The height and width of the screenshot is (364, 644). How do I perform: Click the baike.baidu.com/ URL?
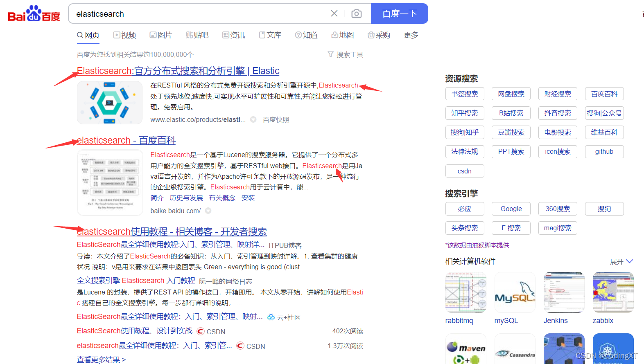pyautogui.click(x=176, y=211)
